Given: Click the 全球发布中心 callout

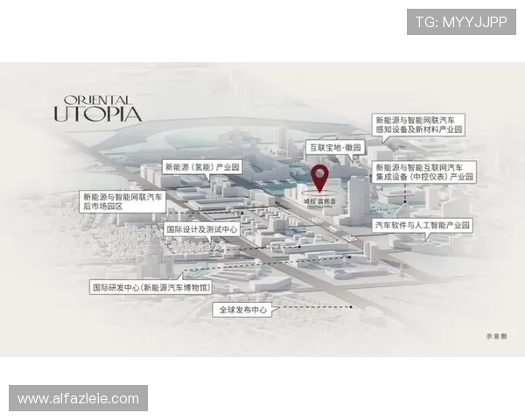Looking at the screenshot, I should coord(243,310).
